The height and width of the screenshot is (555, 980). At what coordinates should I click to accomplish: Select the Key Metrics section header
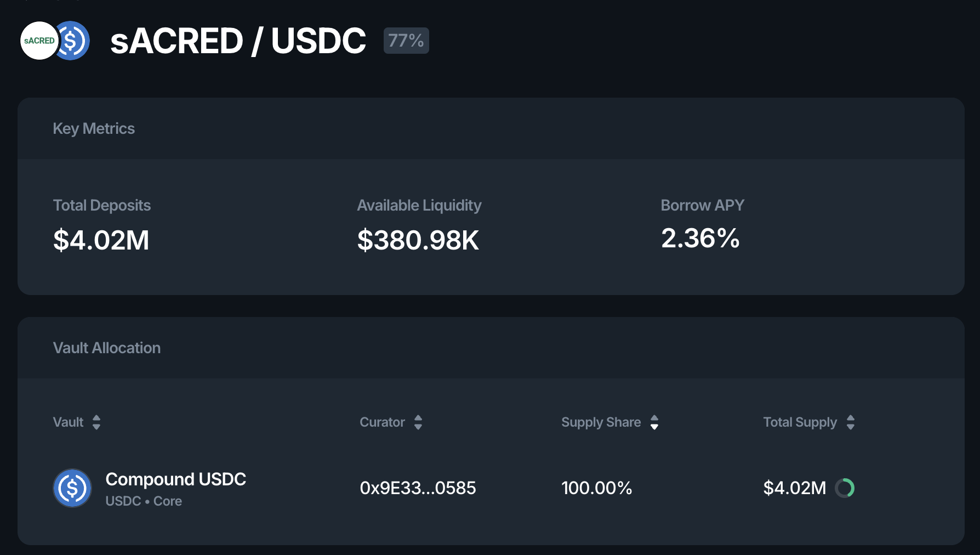pos(94,128)
